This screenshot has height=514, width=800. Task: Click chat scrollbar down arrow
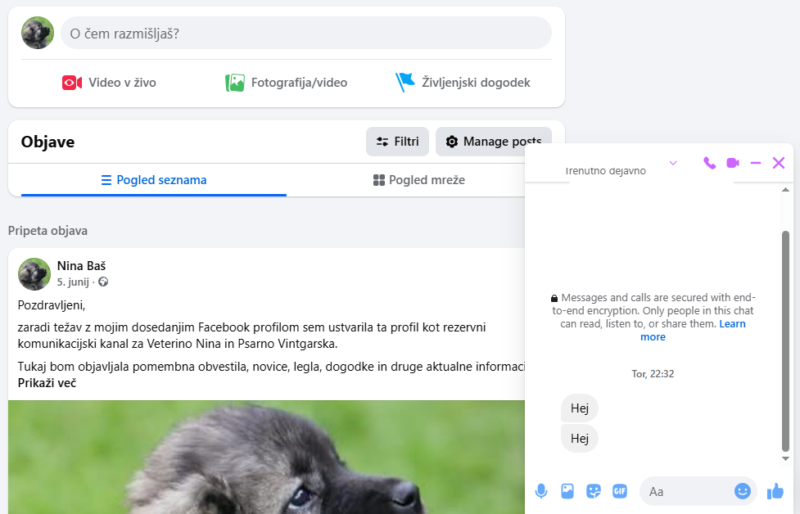786,458
